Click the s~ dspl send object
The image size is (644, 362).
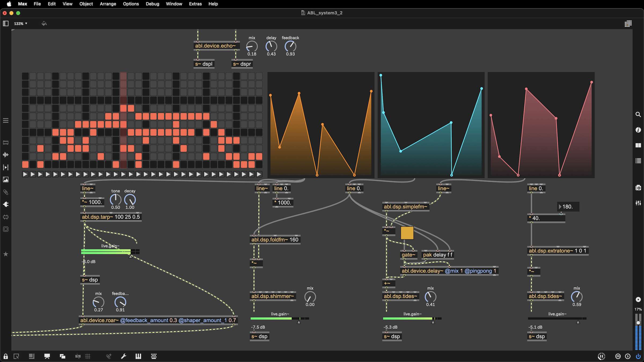(x=204, y=64)
